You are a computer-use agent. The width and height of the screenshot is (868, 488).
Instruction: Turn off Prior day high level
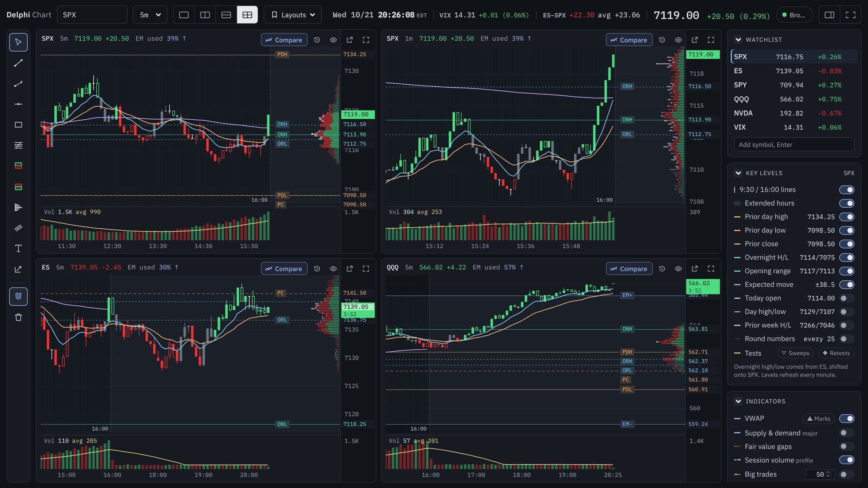point(847,217)
